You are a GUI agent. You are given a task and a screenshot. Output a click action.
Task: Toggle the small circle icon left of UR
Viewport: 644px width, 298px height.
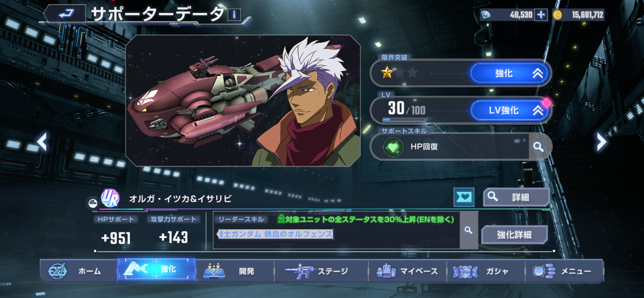pyautogui.click(x=93, y=203)
